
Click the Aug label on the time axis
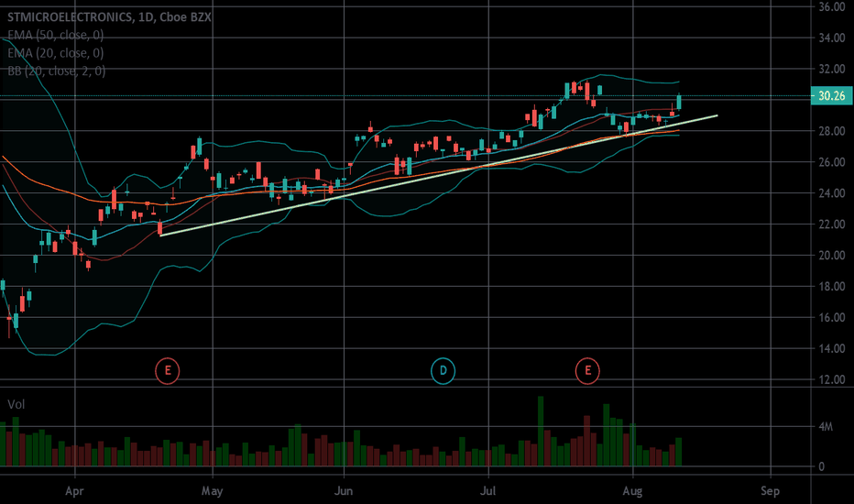[632, 491]
